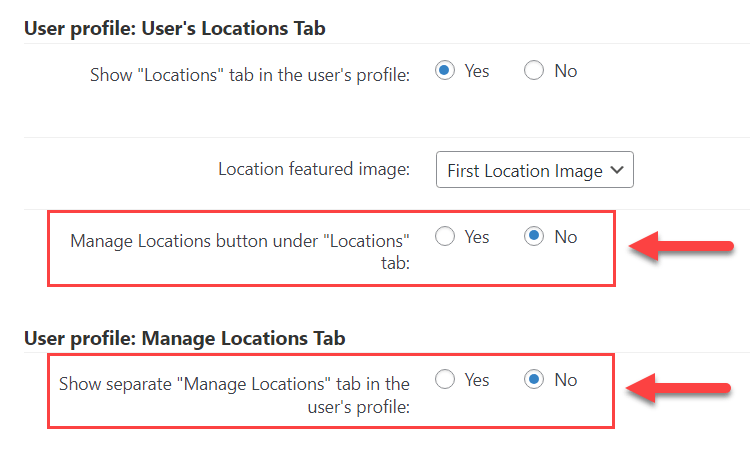Select Yes for Show "Locations" tab in profile
Viewport: 750px width, 450px height.
point(445,71)
